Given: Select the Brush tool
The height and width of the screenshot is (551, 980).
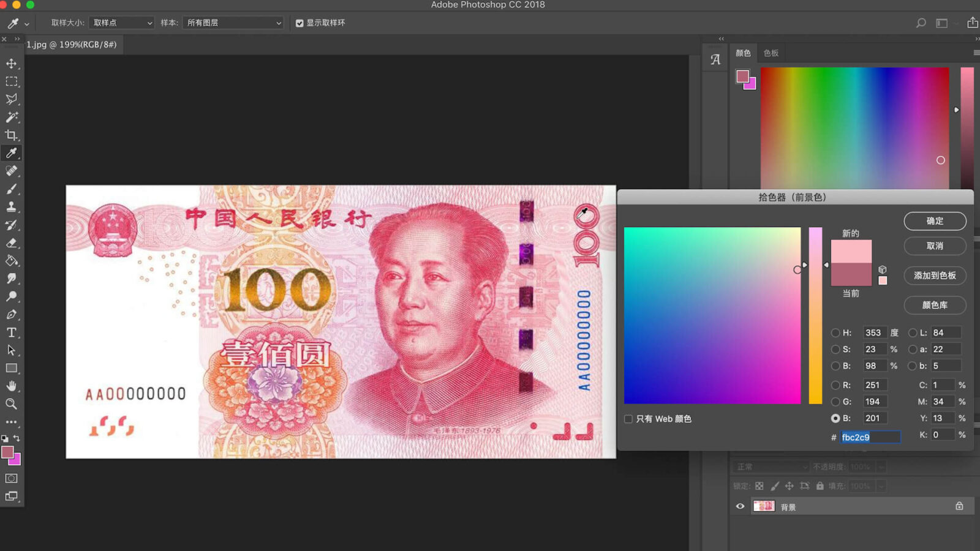Looking at the screenshot, I should click(11, 189).
